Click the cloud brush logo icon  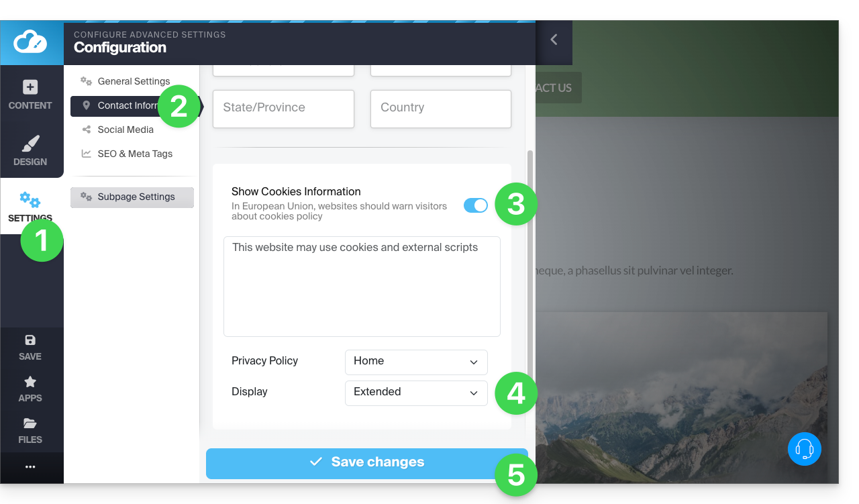tap(31, 42)
